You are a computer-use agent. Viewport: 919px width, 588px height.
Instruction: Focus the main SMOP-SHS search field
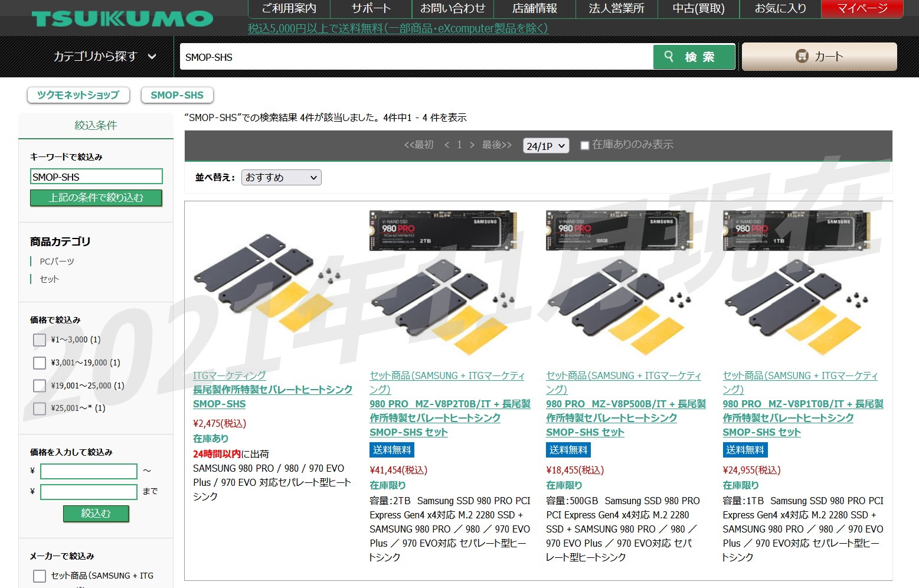pos(416,57)
